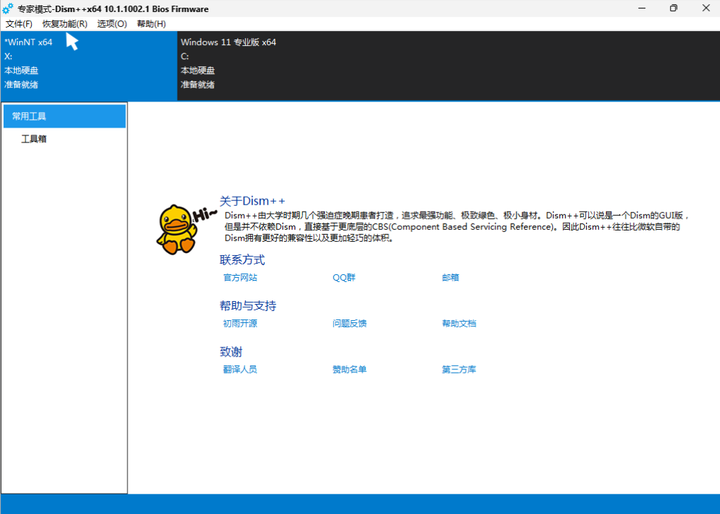Screen dimensions: 720x514
Task: Click the 关于Dism++ heading
Action: 252,201
